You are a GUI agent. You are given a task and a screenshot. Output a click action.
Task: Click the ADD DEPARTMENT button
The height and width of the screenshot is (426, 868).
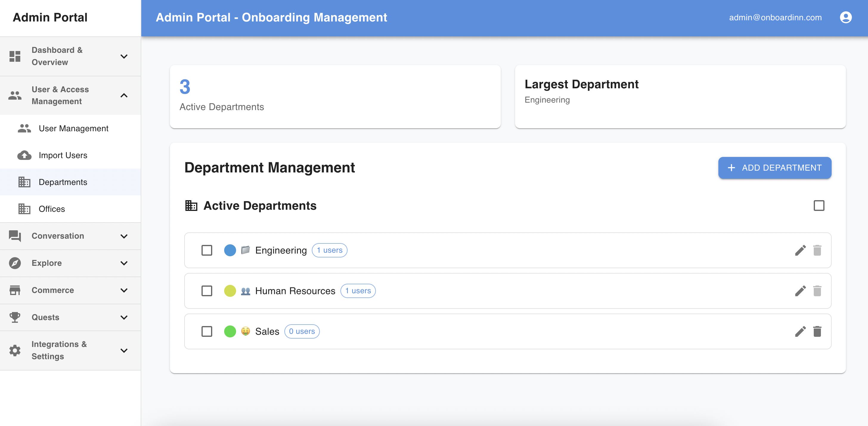[x=775, y=168]
